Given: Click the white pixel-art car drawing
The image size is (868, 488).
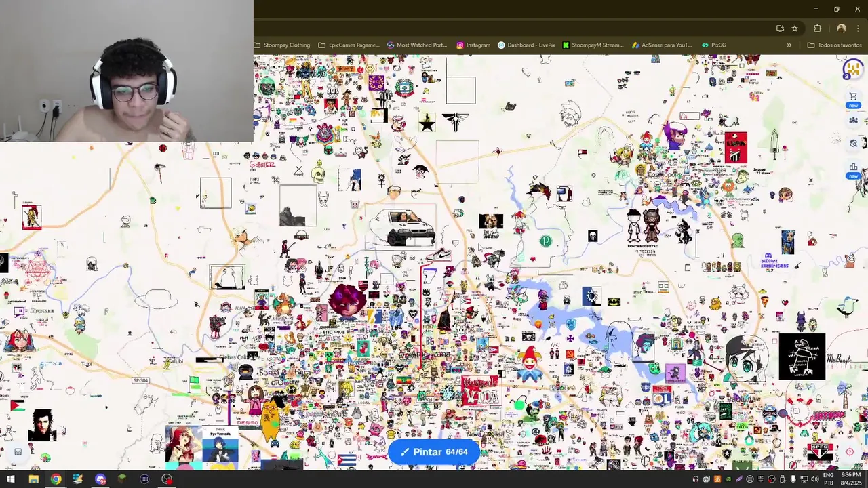Looking at the screenshot, I should 403,228.
